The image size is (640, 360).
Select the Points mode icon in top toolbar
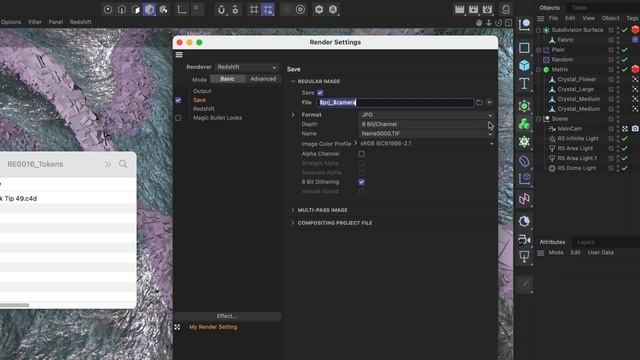pyautogui.click(x=108, y=9)
